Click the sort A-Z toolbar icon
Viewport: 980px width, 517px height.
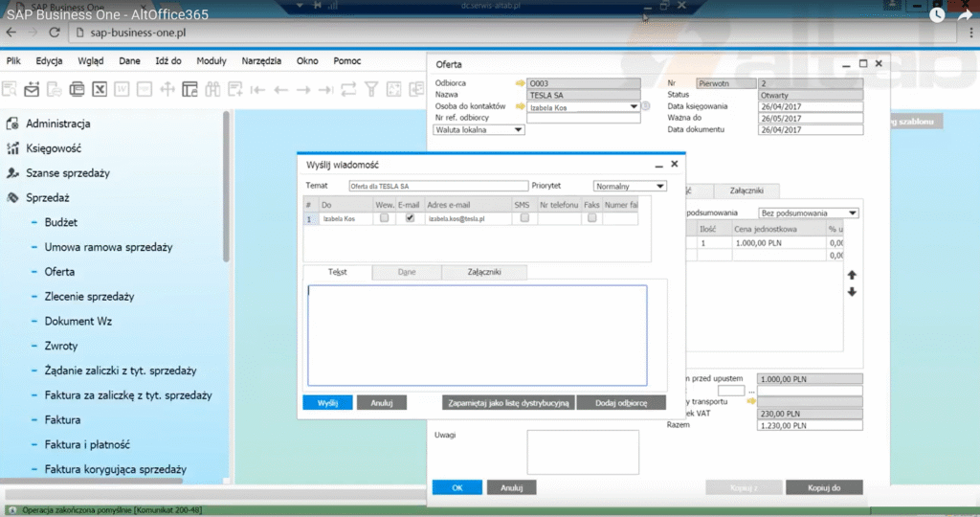(393, 89)
